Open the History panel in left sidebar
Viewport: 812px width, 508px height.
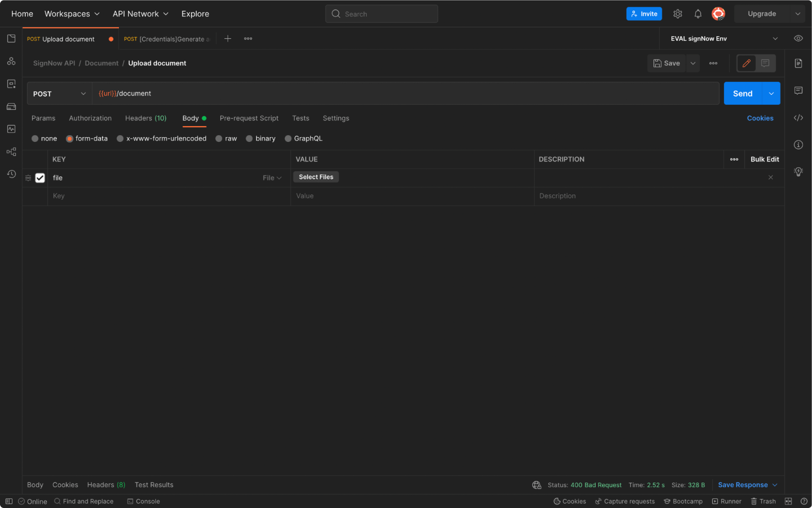point(11,174)
